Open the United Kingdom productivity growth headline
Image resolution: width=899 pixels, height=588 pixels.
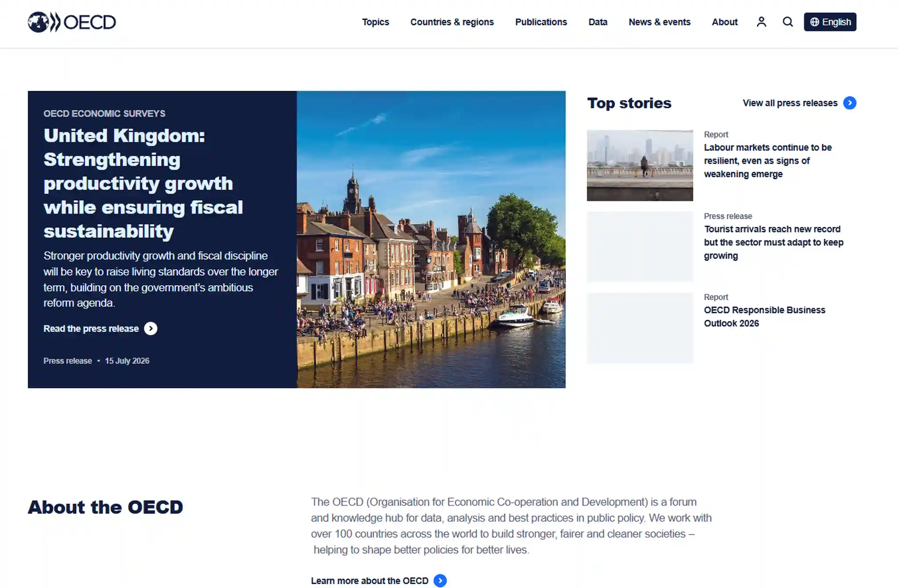click(143, 183)
